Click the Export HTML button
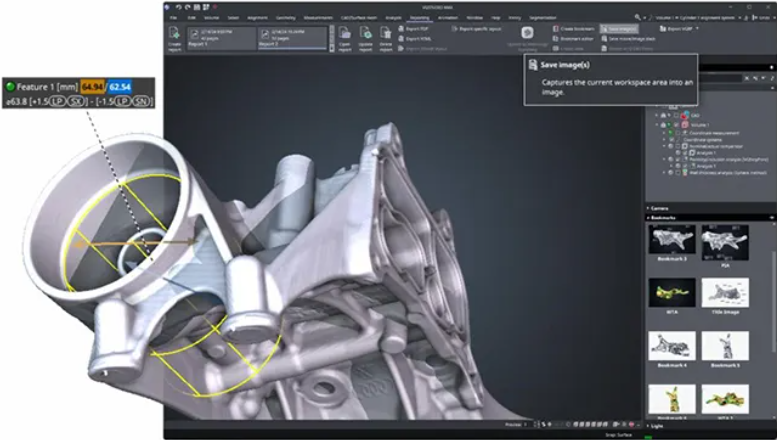 [415, 39]
